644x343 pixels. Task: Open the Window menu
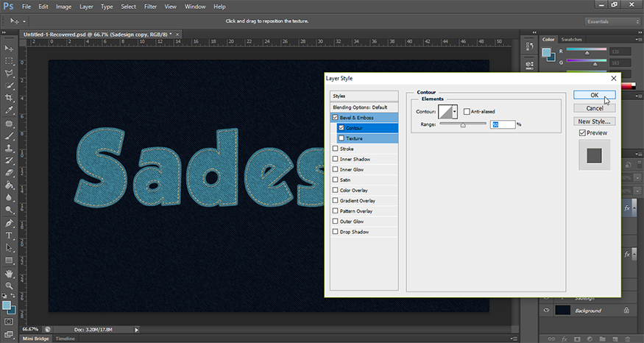(195, 7)
